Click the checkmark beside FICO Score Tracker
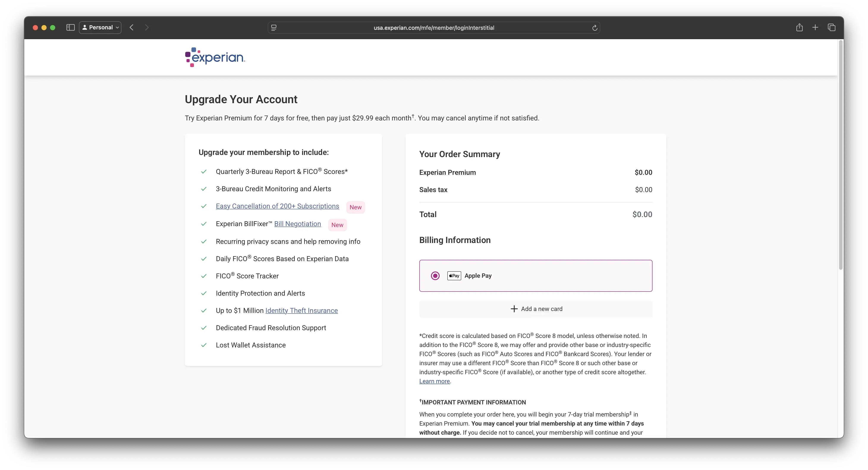 point(204,276)
